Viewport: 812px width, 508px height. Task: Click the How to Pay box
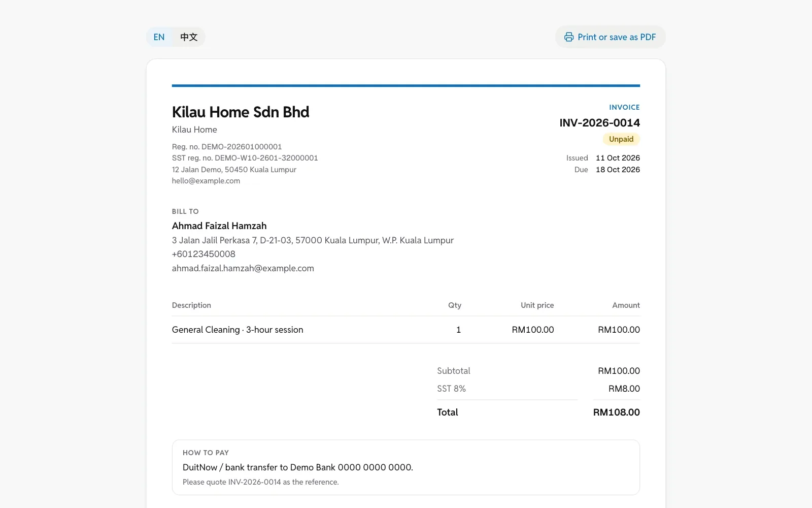(x=406, y=467)
